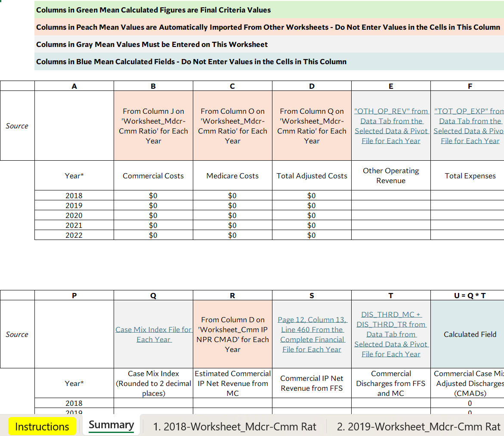The height and width of the screenshot is (436, 504).
Task: Open the Instructions sheet tab
Action: 42,427
